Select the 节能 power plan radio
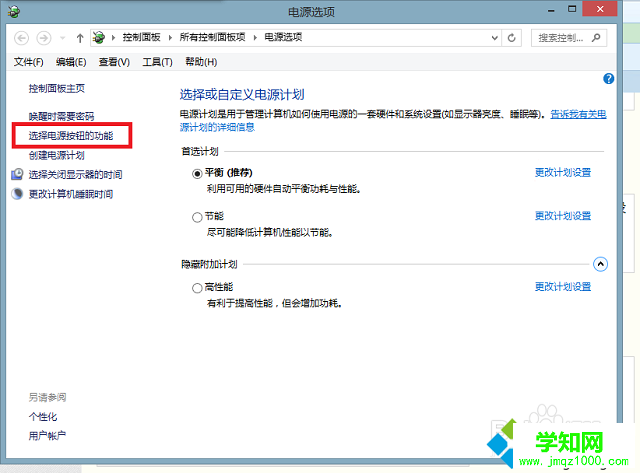The width and height of the screenshot is (640, 473). click(197, 217)
